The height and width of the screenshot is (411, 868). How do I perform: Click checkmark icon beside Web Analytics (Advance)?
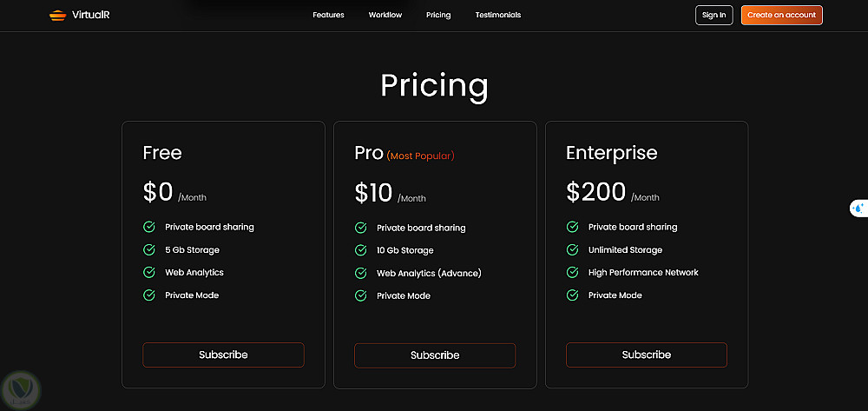tap(361, 273)
